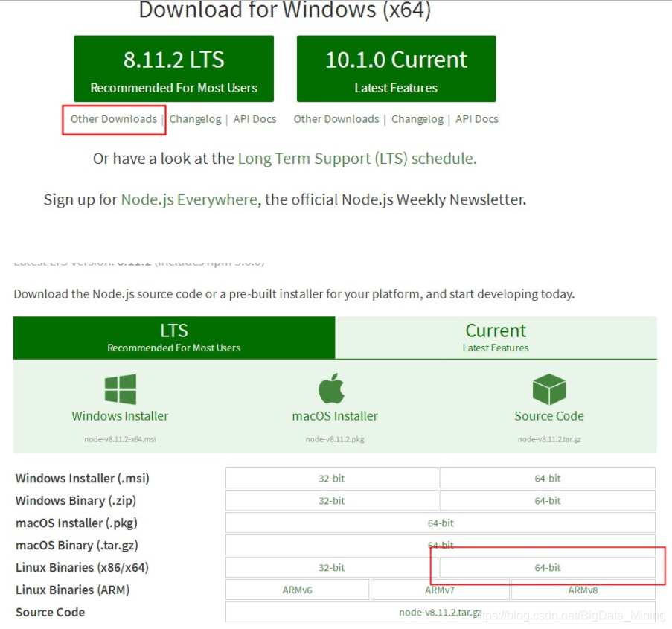The image size is (672, 629).
Task: Download Windows Binary (.zip) 64-bit
Action: pos(547,500)
